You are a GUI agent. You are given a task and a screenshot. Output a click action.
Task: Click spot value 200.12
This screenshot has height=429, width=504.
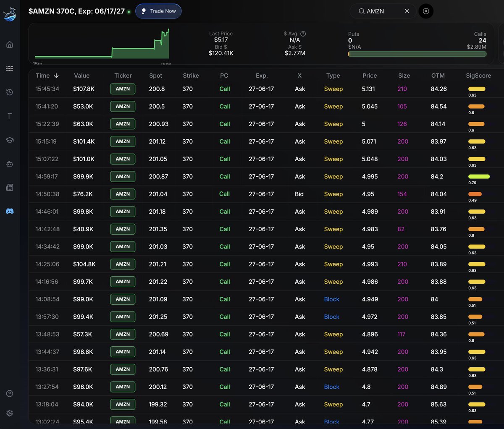pyautogui.click(x=157, y=387)
